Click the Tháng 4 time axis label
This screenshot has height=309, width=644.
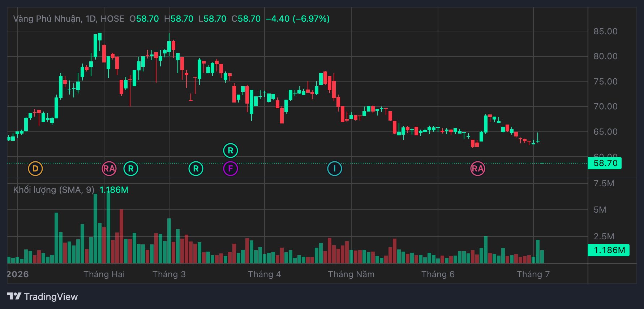point(265,274)
